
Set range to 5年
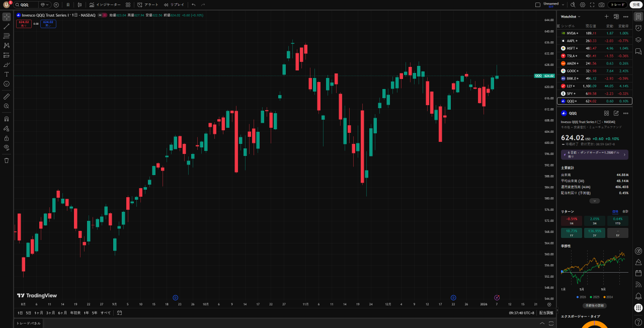click(x=94, y=312)
